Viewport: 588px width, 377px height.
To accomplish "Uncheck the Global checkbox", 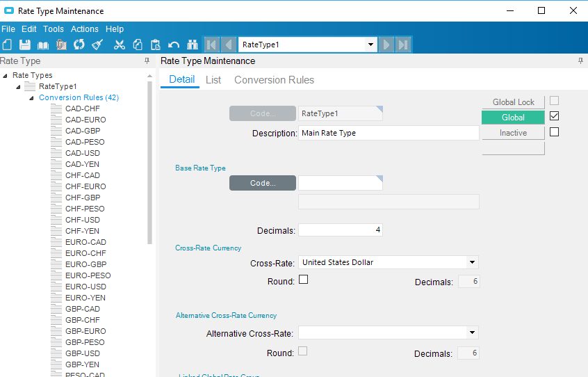I will [x=554, y=116].
